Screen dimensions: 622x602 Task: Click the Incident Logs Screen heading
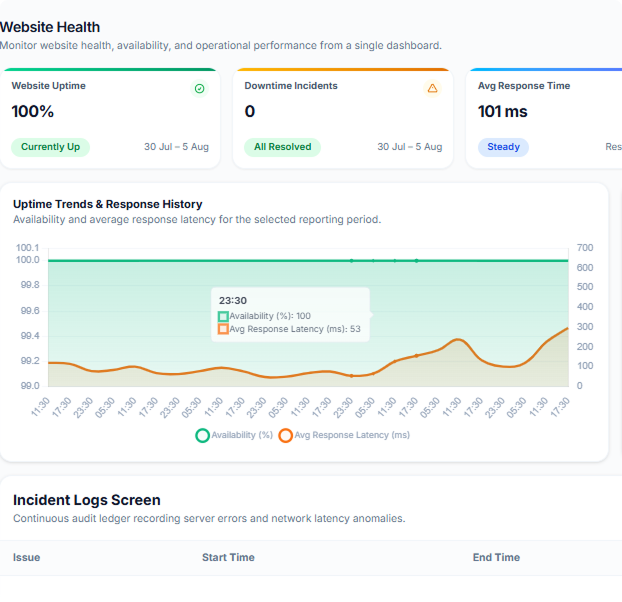tap(87, 500)
